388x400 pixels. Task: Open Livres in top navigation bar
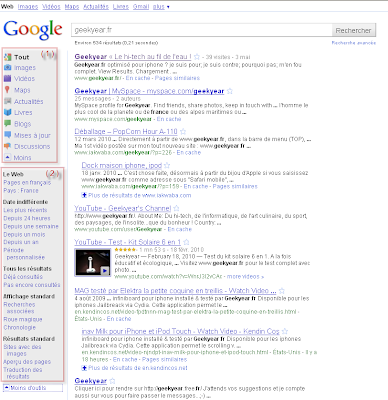point(121,7)
